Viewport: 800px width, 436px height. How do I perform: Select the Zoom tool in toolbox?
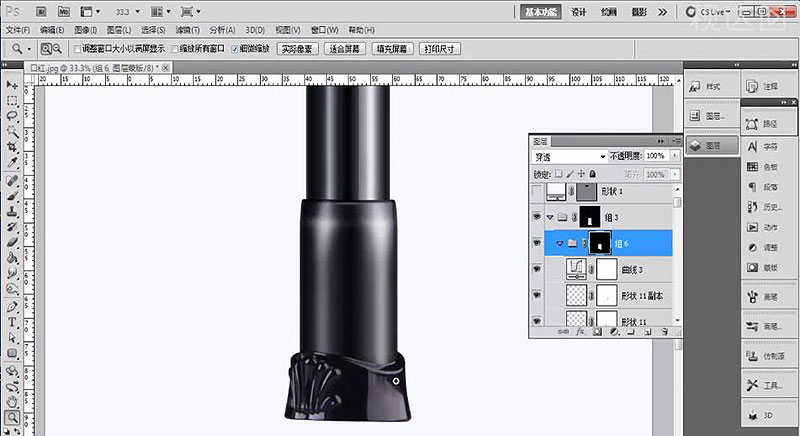12,418
